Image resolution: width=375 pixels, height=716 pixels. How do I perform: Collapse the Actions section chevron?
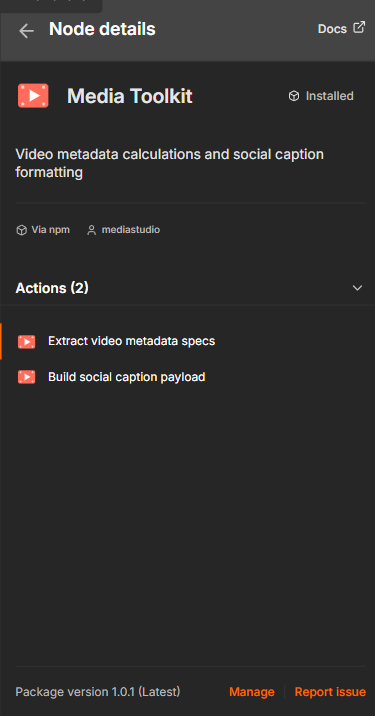[x=357, y=288]
